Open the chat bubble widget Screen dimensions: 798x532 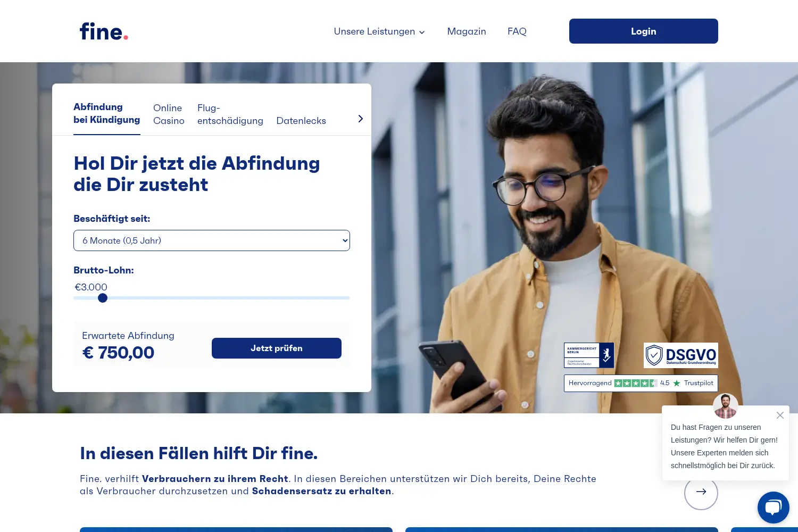774,508
